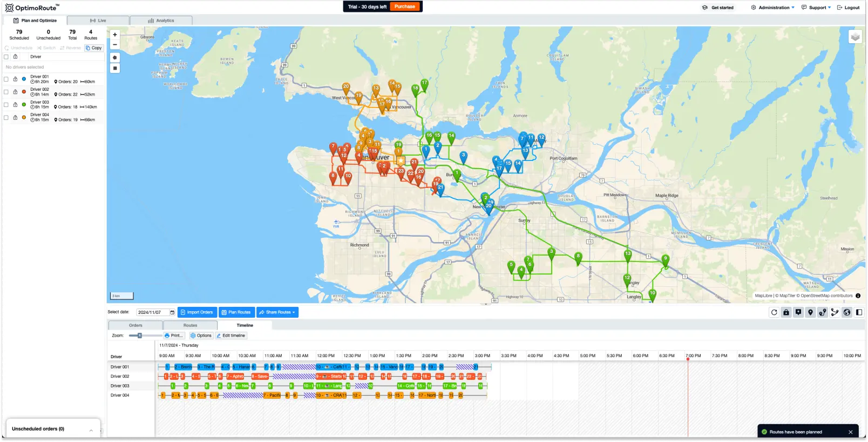
Task: Click the lock icon in Driver header
Action: point(15,57)
